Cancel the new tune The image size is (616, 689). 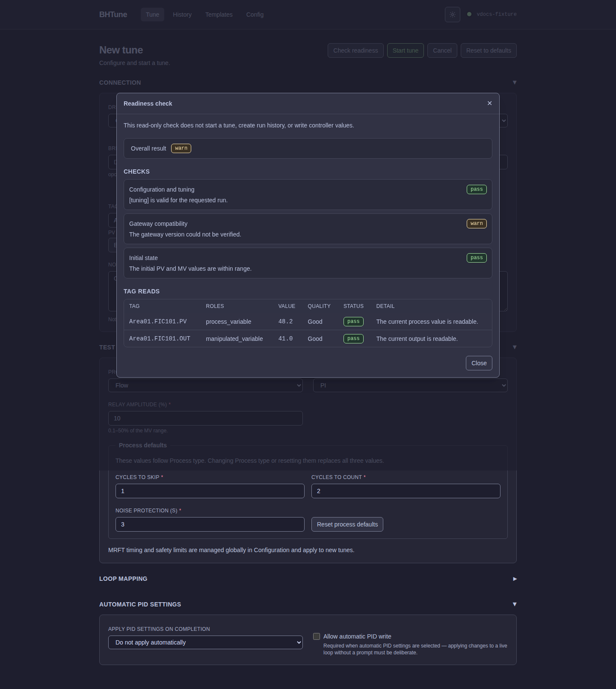(442, 50)
